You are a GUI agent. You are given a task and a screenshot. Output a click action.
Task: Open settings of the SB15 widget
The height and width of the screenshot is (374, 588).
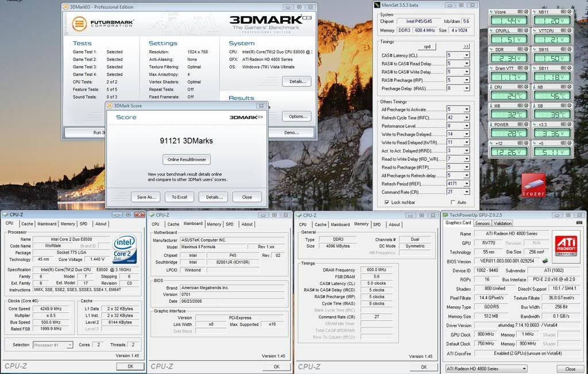pos(564,49)
